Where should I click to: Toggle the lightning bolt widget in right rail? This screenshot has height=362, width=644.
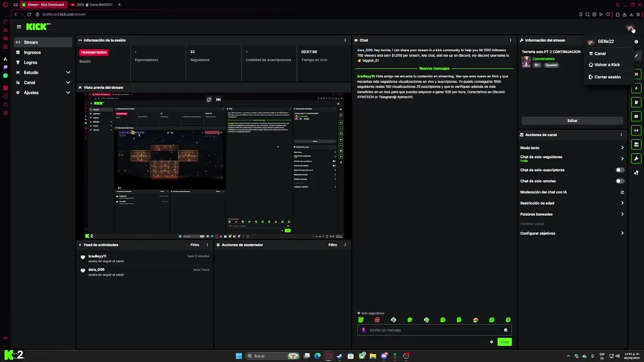tap(636, 88)
